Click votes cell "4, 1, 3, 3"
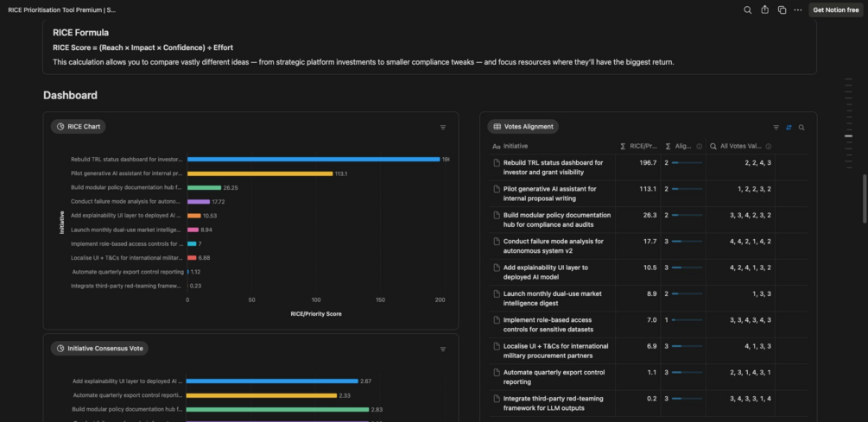 (740, 350)
